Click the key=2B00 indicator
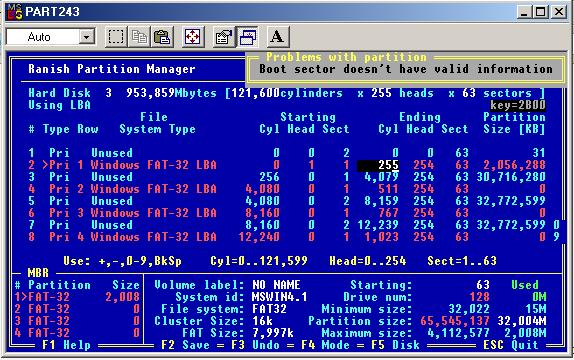Image resolution: width=574 pixels, height=360 pixels. click(x=518, y=105)
